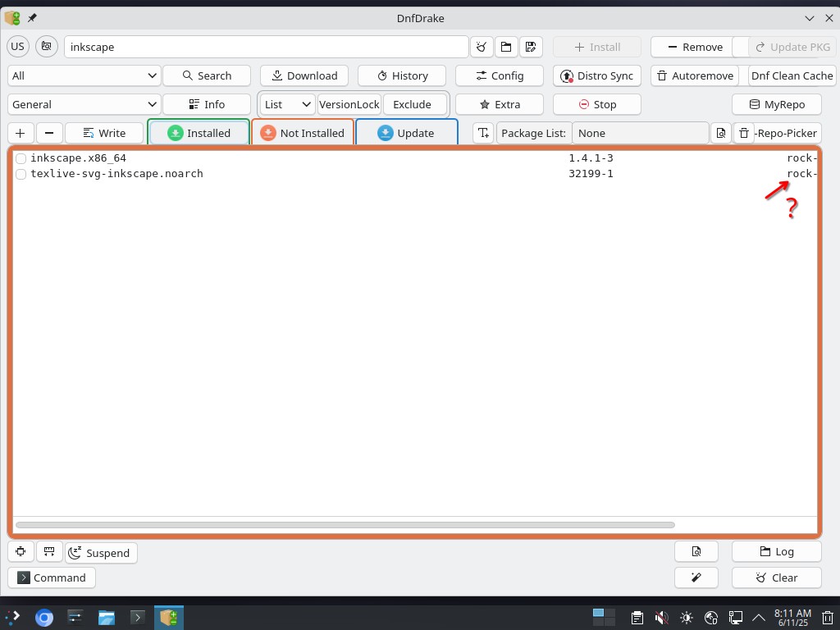Open the MyRepo button

click(777, 104)
